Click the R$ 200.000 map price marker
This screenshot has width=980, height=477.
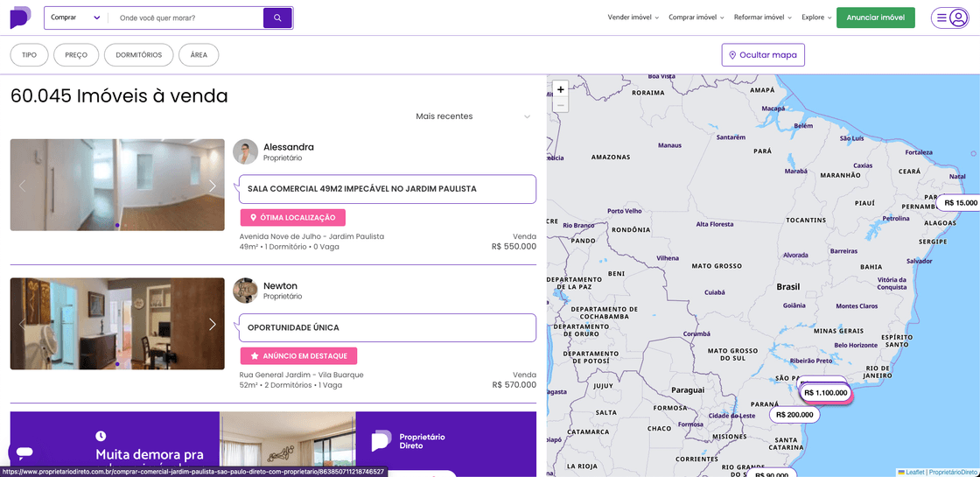click(x=794, y=415)
